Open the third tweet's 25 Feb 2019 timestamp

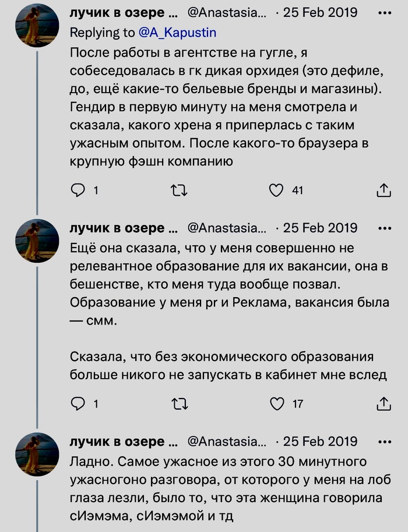point(320,441)
